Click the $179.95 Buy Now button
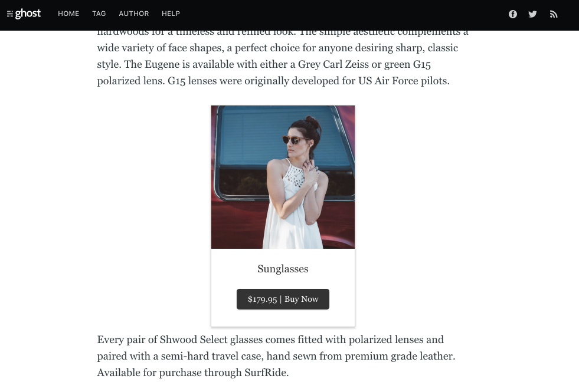Image resolution: width=579 pixels, height=392 pixels. pos(283,299)
